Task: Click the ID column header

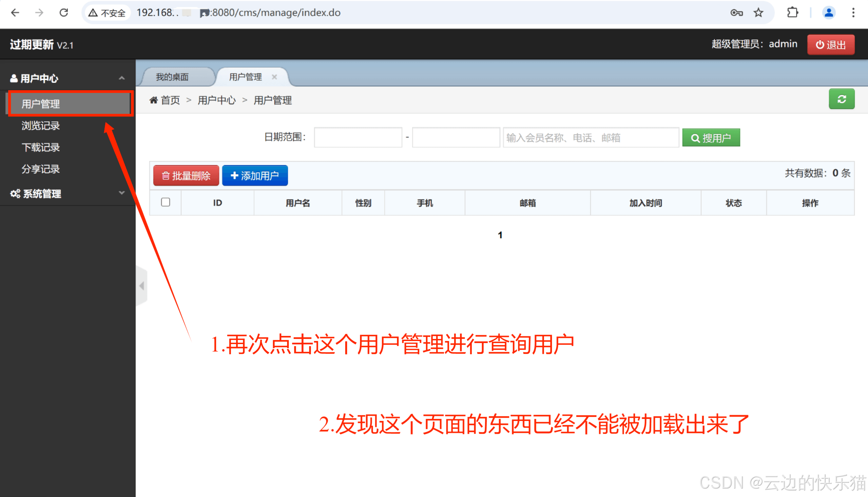Action: [217, 203]
